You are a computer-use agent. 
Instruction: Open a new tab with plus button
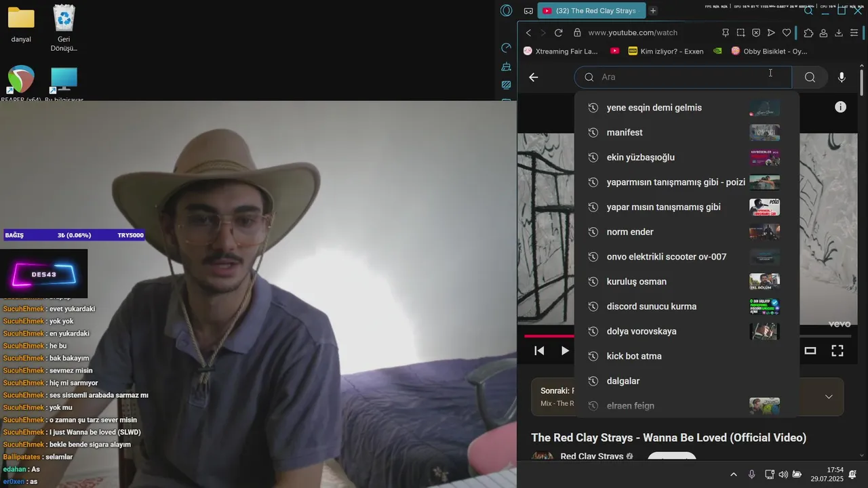(653, 11)
